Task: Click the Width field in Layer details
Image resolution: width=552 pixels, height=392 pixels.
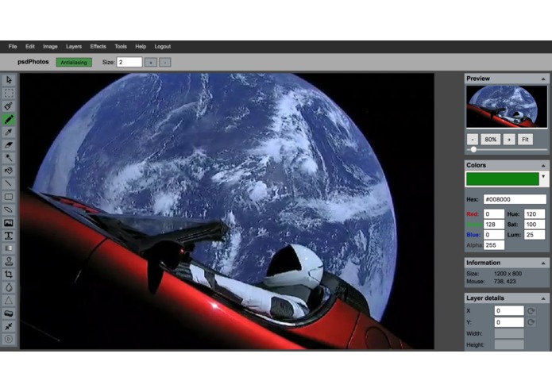Action: (509, 333)
